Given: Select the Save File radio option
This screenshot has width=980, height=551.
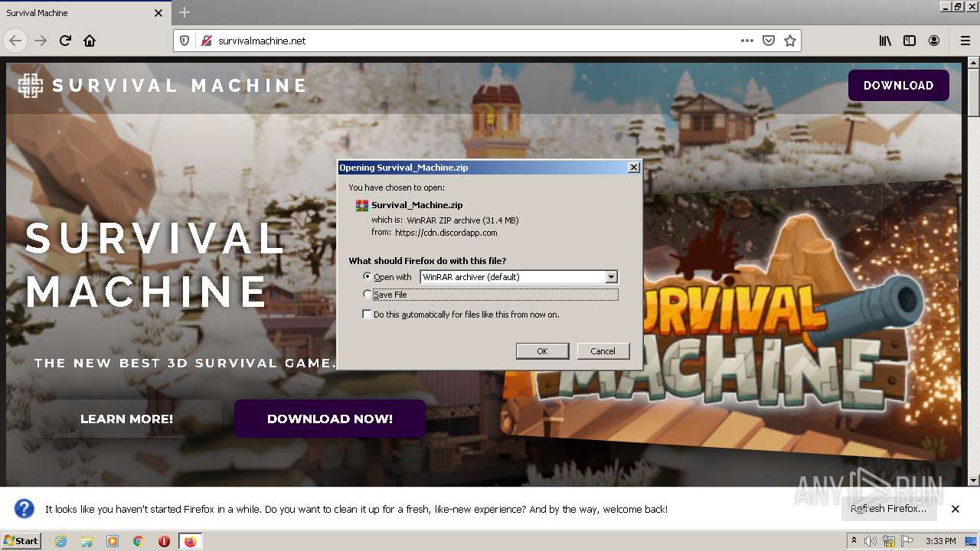Looking at the screenshot, I should coord(367,295).
